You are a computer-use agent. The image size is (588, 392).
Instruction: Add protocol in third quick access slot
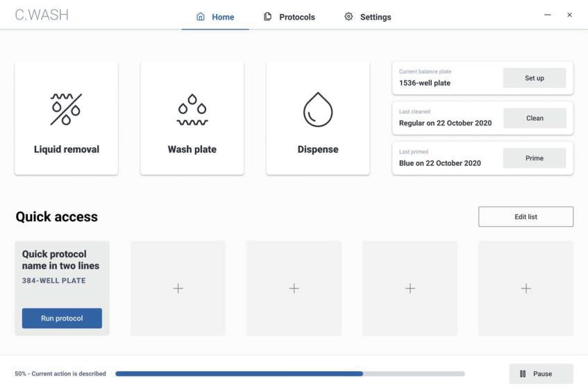tap(294, 289)
